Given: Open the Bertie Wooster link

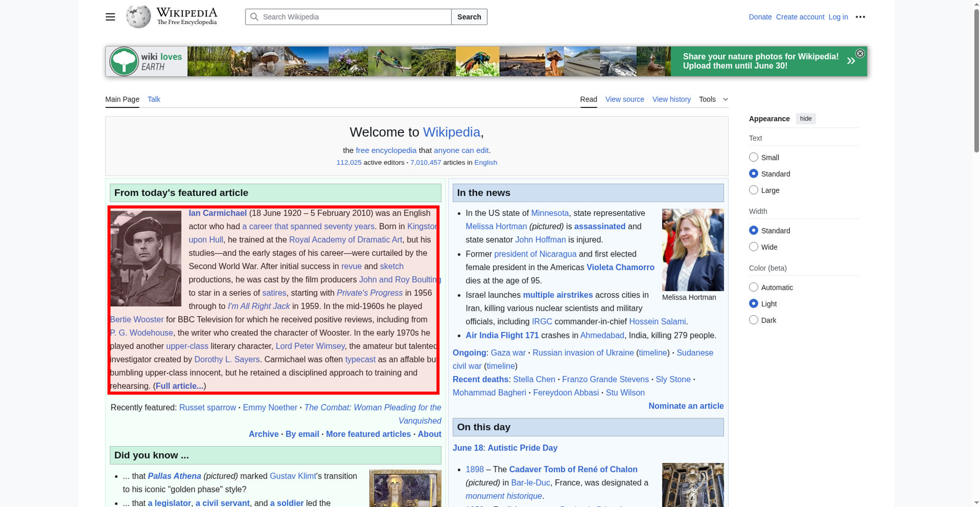Looking at the screenshot, I should tap(137, 319).
